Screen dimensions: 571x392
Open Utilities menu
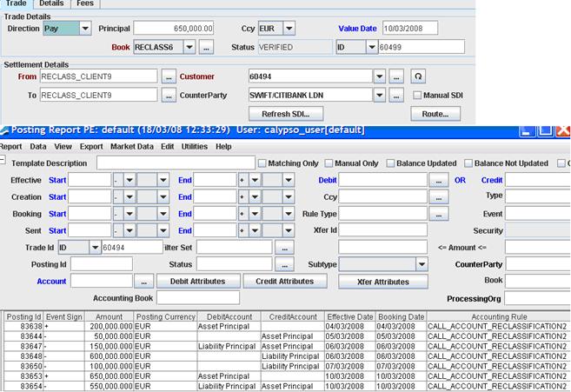coord(195,146)
